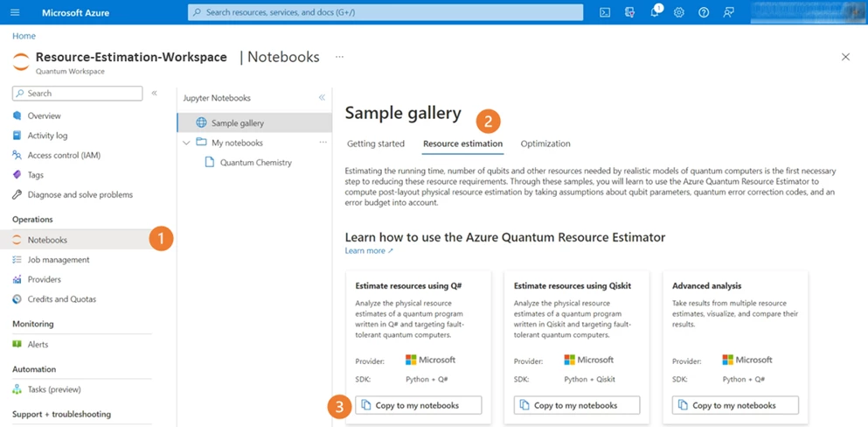Copy 'Estimate resources using Qiskit' to my notebooks
Screen dimensions: 868x427
[577, 405]
